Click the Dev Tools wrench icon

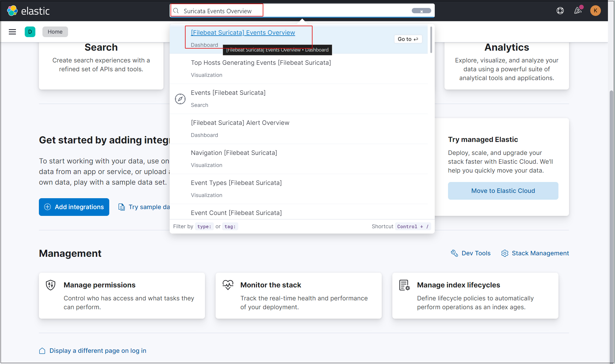(x=454, y=253)
